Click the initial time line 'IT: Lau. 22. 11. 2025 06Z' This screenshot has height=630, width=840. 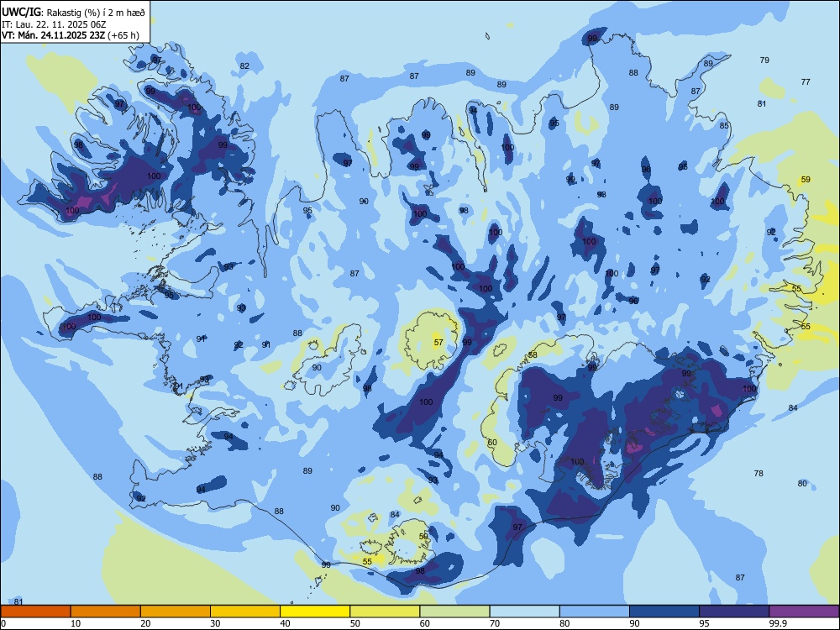pos(54,24)
